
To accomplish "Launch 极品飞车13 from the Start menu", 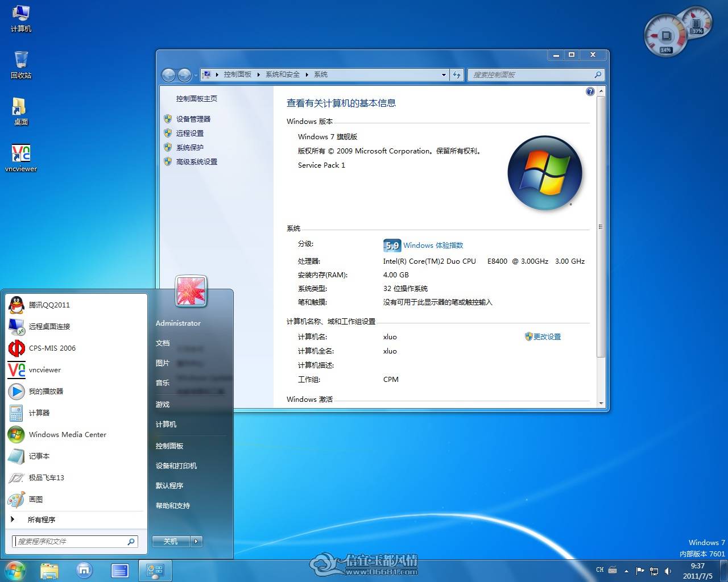I will point(76,478).
